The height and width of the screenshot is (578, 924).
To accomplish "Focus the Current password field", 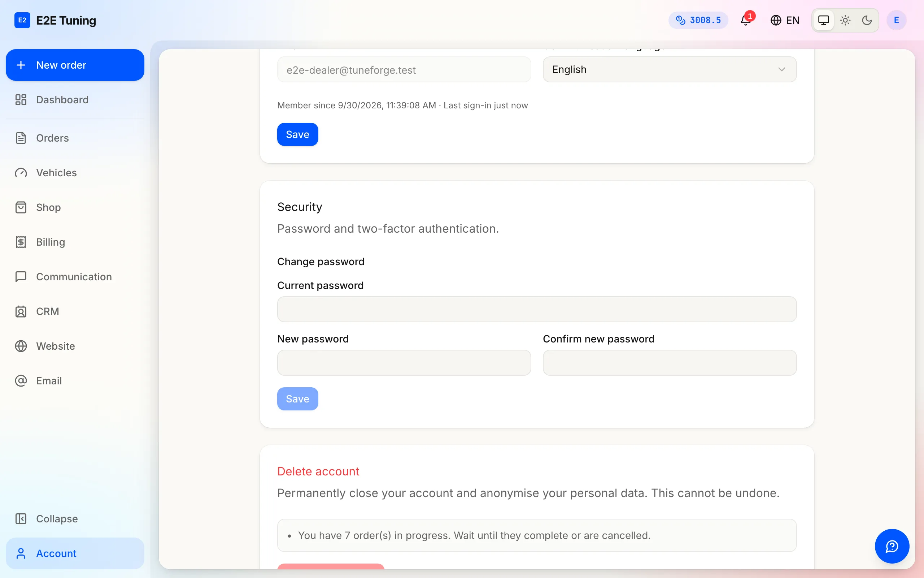I will point(537,309).
